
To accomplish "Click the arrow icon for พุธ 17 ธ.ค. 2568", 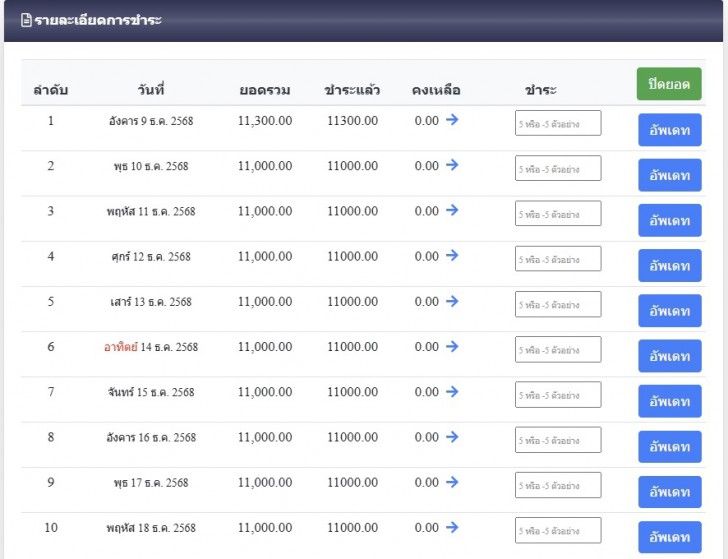I will click(x=452, y=482).
